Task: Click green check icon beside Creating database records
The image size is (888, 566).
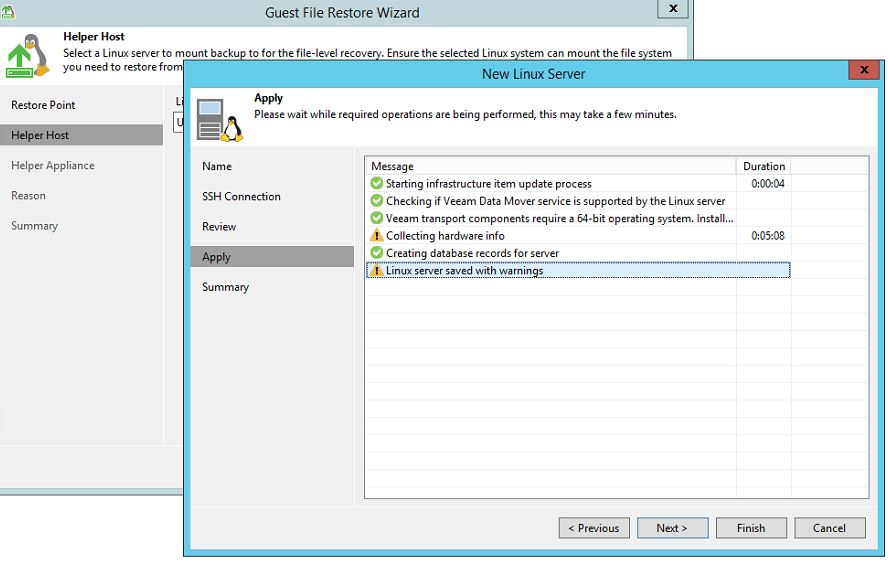Action: pyautogui.click(x=376, y=253)
